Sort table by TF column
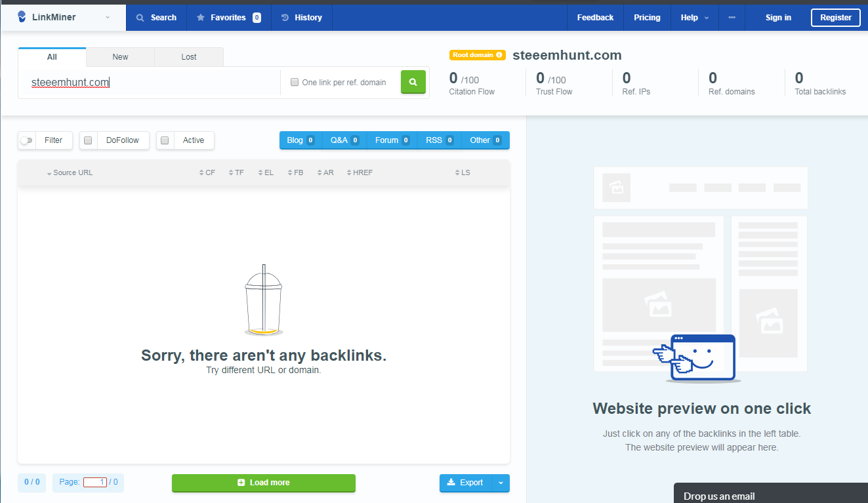The image size is (868, 503). click(236, 173)
